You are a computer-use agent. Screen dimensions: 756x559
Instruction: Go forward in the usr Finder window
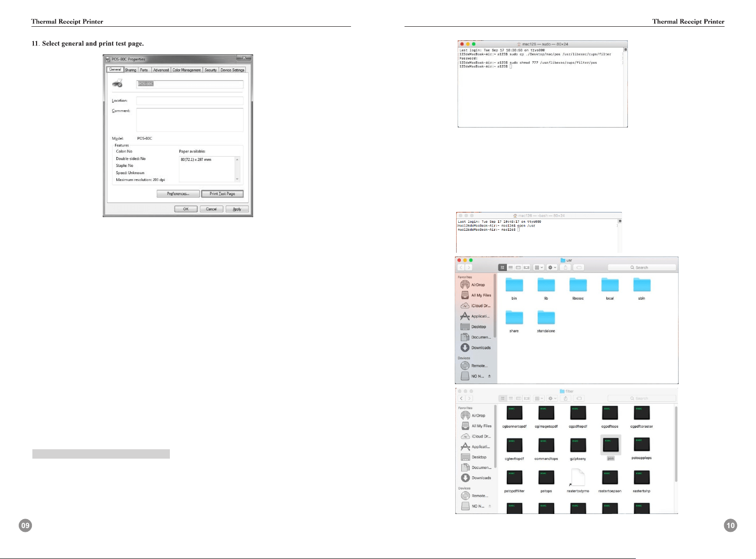click(469, 267)
